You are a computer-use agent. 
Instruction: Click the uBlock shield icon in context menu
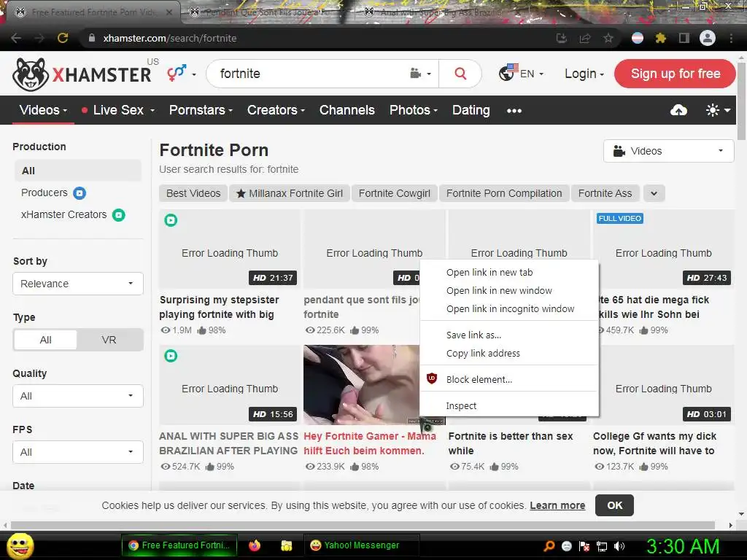(x=432, y=378)
